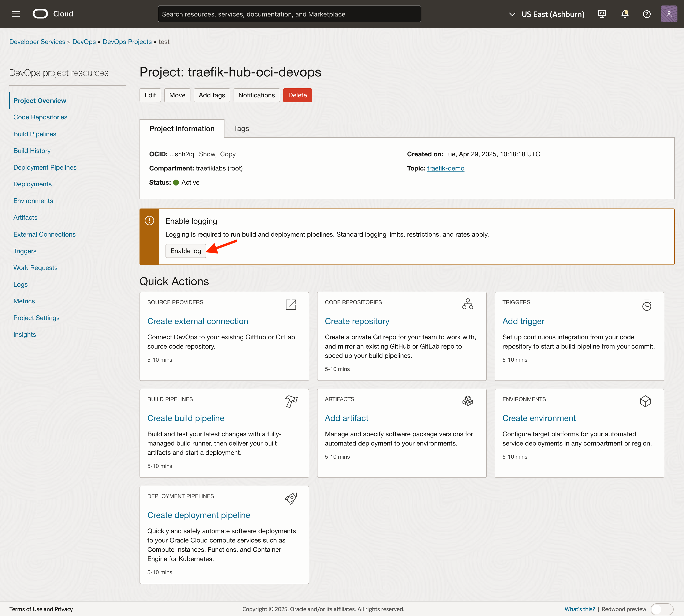The image size is (684, 616).
Task: Click the cube icon in Environments card
Action: click(645, 401)
